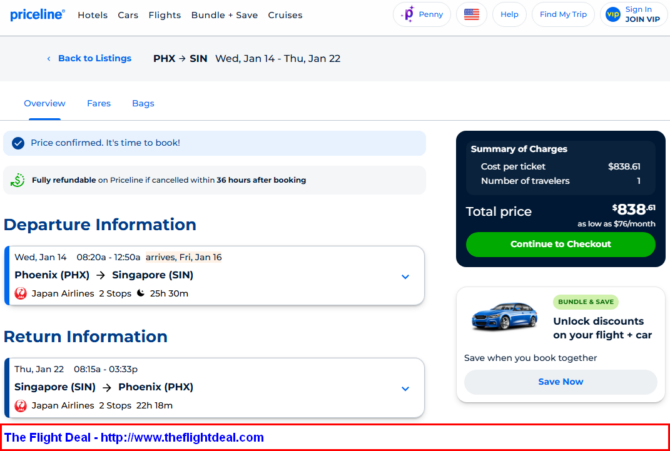670x451 pixels.
Task: Click the Help button
Action: 509,15
